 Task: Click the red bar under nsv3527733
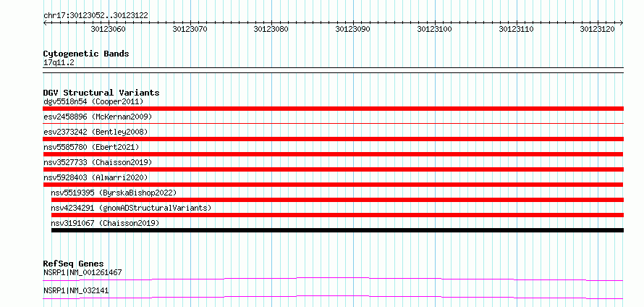pos(333,169)
